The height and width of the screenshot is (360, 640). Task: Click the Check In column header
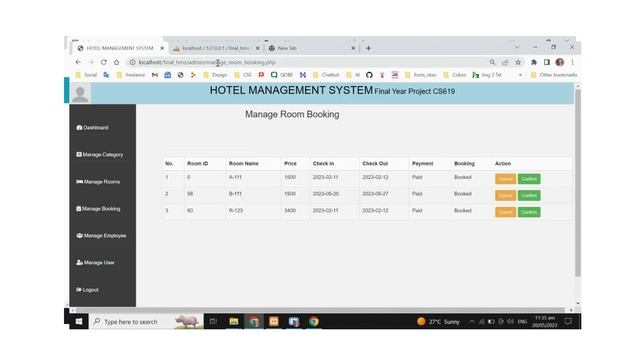[323, 164]
